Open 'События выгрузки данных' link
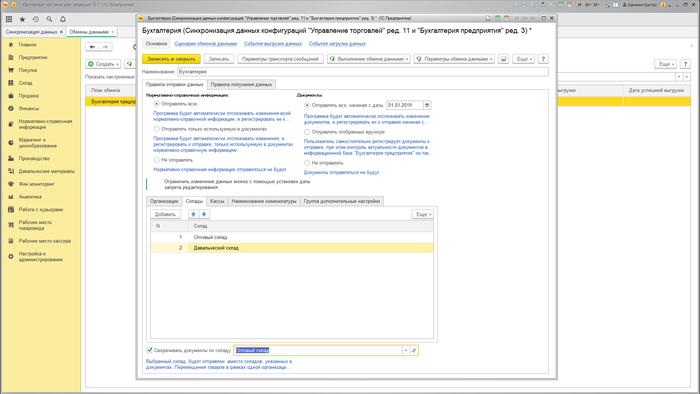 [x=273, y=44]
